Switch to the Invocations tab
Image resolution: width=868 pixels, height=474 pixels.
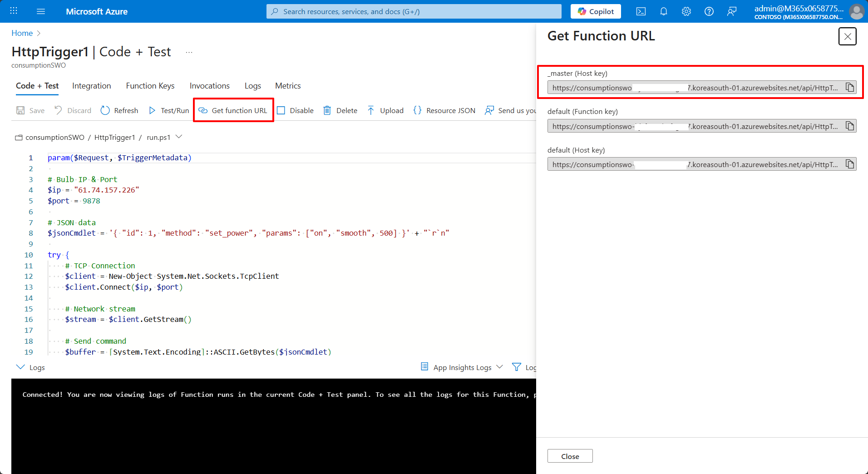(x=210, y=86)
